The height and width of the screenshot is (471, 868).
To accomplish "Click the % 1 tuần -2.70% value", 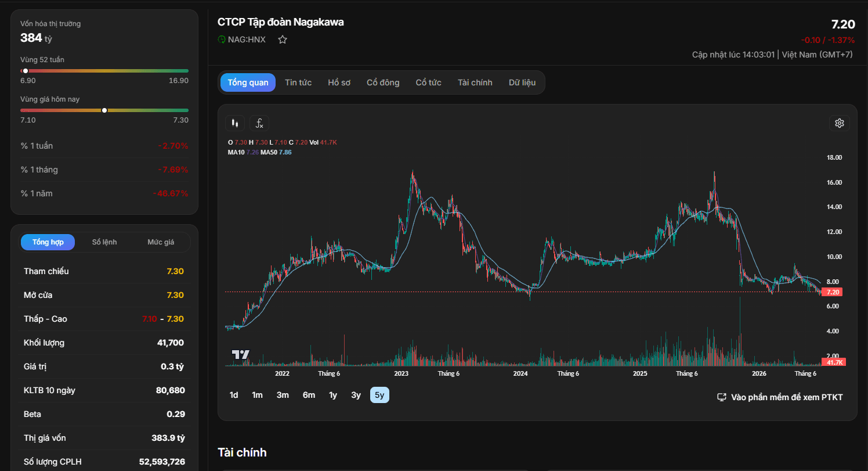I will (173, 146).
